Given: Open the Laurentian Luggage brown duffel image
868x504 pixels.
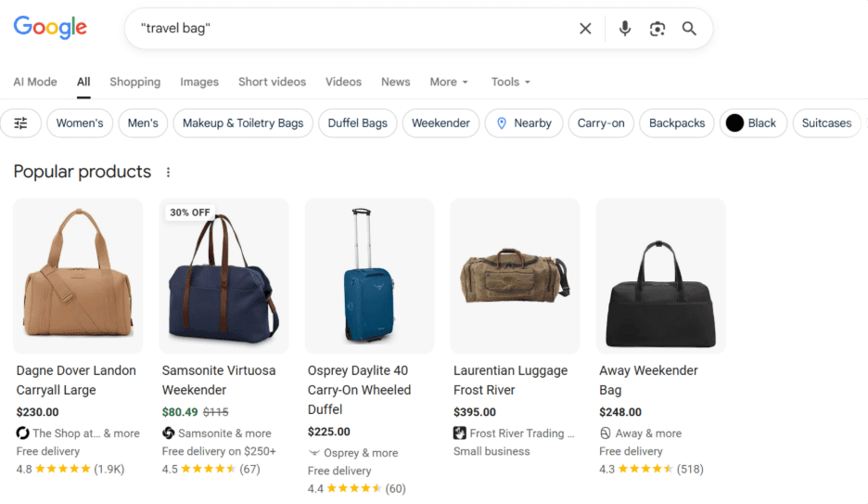Looking at the screenshot, I should pyautogui.click(x=515, y=276).
